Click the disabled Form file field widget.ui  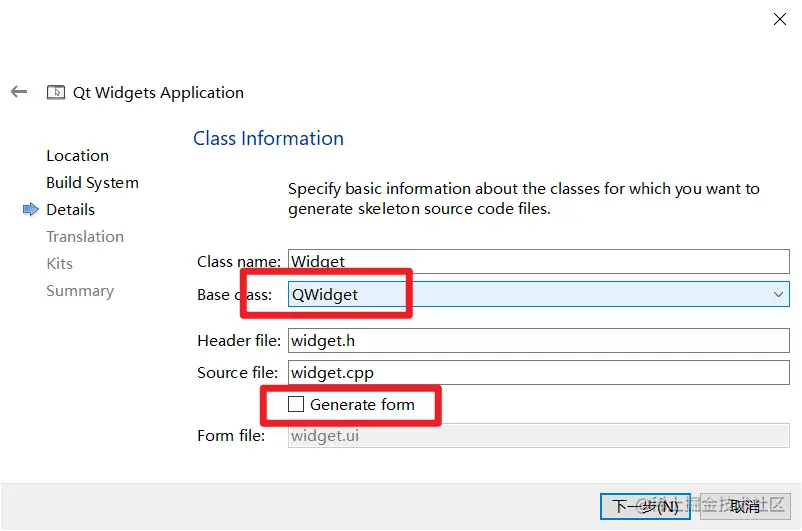point(539,435)
